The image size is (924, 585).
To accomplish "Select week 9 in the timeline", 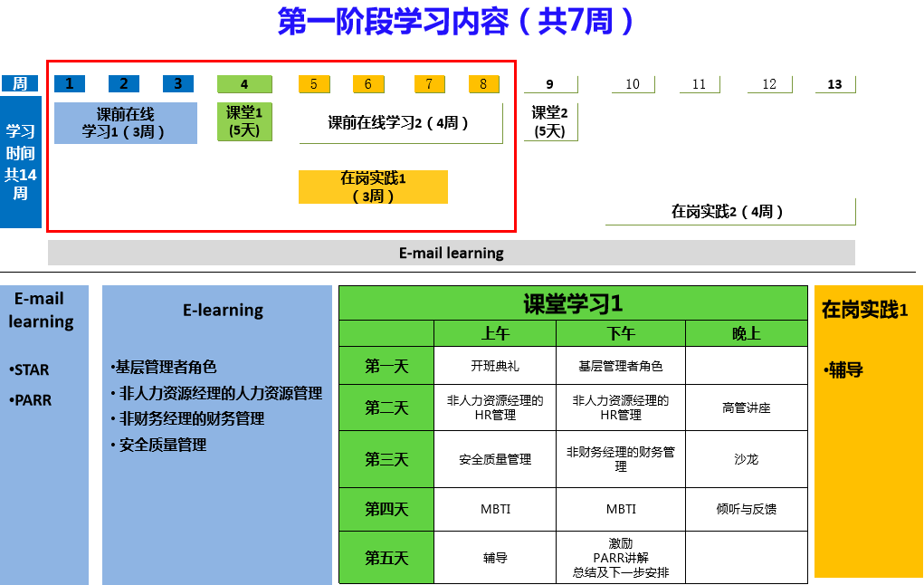I will (x=550, y=84).
